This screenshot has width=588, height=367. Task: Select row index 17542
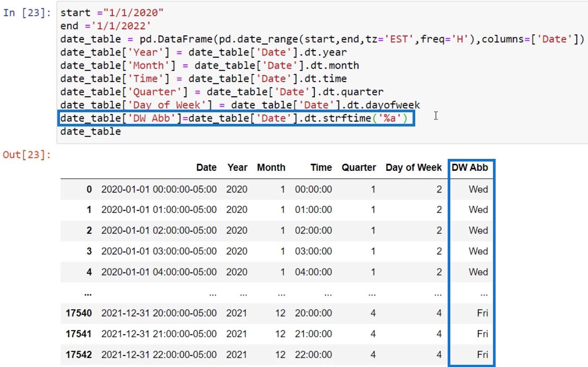79,355
